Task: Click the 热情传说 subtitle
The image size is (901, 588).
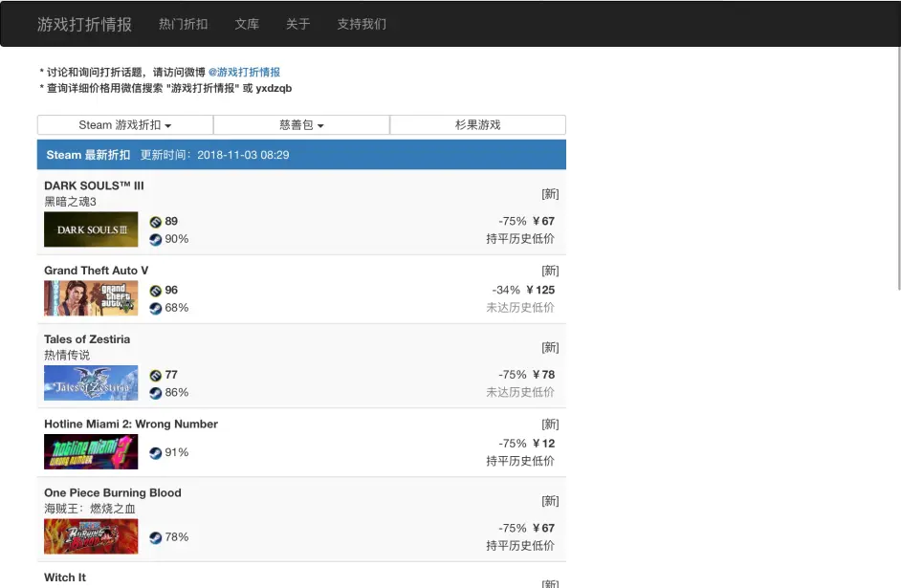Action: [67, 355]
